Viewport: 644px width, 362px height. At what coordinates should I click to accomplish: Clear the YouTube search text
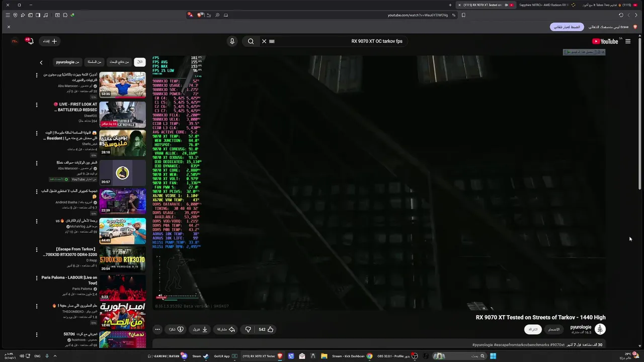[264, 41]
